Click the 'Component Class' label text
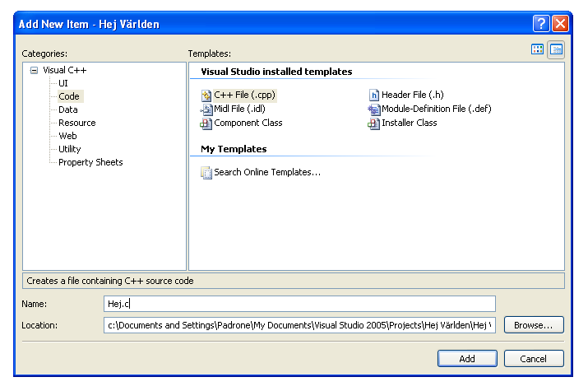This screenshot has width=588, height=391. point(248,123)
